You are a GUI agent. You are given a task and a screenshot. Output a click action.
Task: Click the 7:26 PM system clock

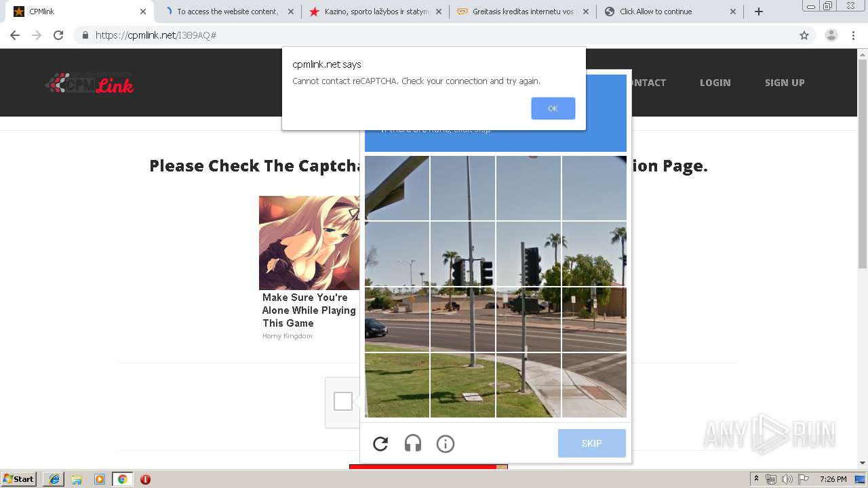click(833, 479)
